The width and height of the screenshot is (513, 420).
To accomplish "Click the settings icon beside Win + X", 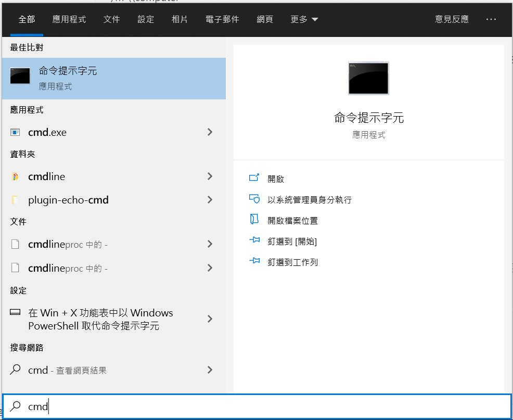I will click(x=15, y=312).
